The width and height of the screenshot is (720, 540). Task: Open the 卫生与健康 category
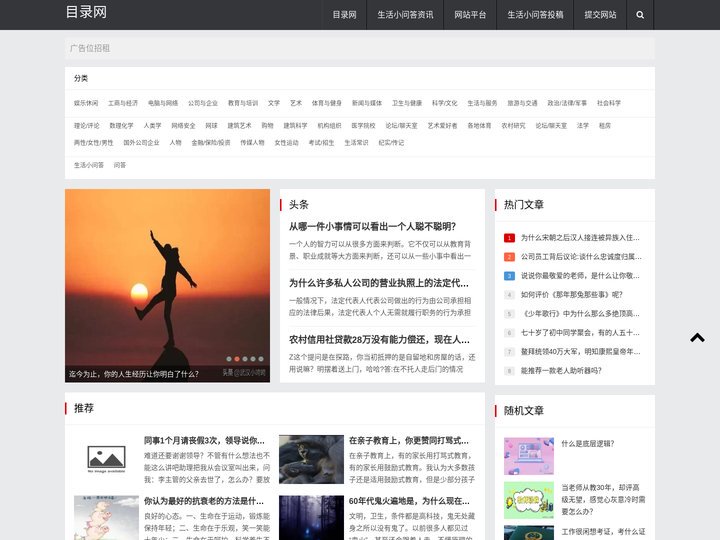tap(406, 103)
